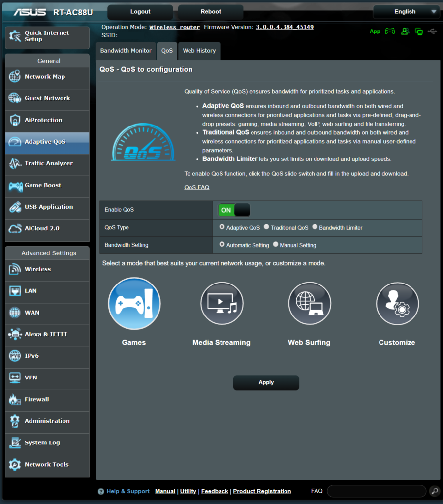Open the English language dropdown
This screenshot has width=443, height=504.
tap(406, 12)
